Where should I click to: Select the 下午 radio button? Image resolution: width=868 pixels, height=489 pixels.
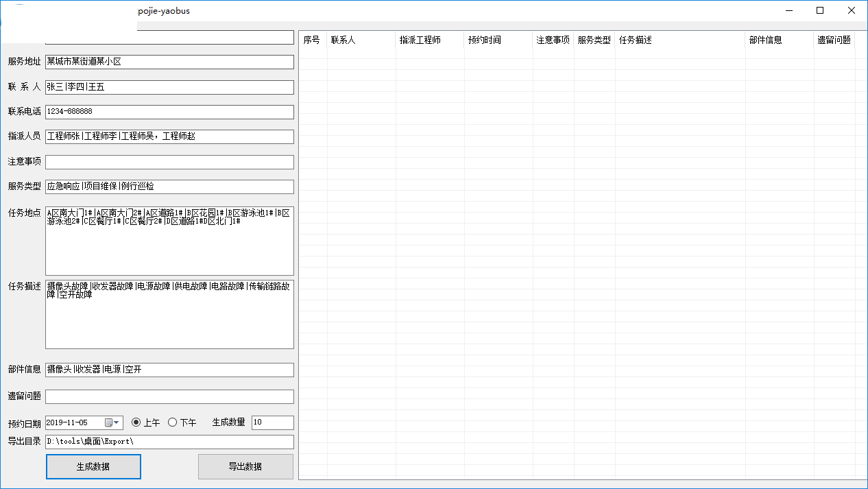173,422
